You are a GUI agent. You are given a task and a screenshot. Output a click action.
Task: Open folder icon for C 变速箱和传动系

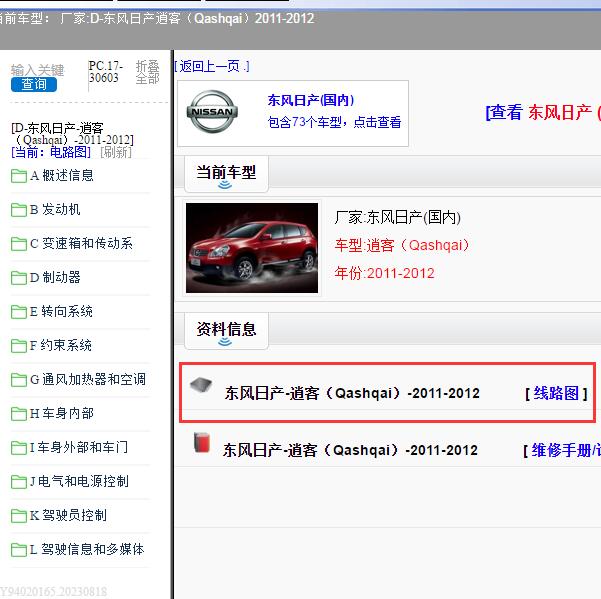(x=19, y=244)
